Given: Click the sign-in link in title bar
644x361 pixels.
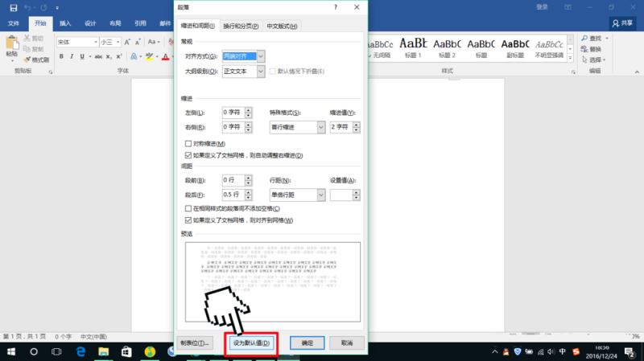Looking at the screenshot, I should (x=542, y=7).
